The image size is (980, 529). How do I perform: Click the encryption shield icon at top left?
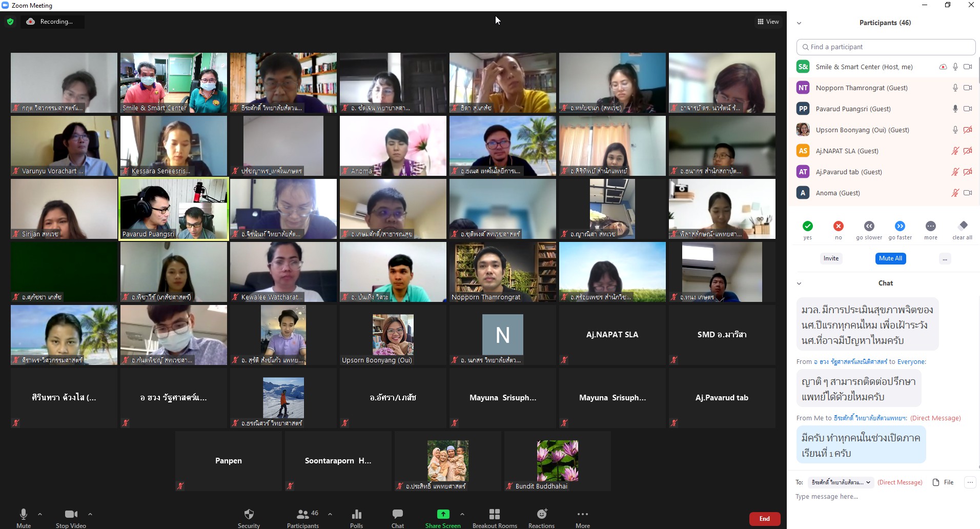coord(10,22)
